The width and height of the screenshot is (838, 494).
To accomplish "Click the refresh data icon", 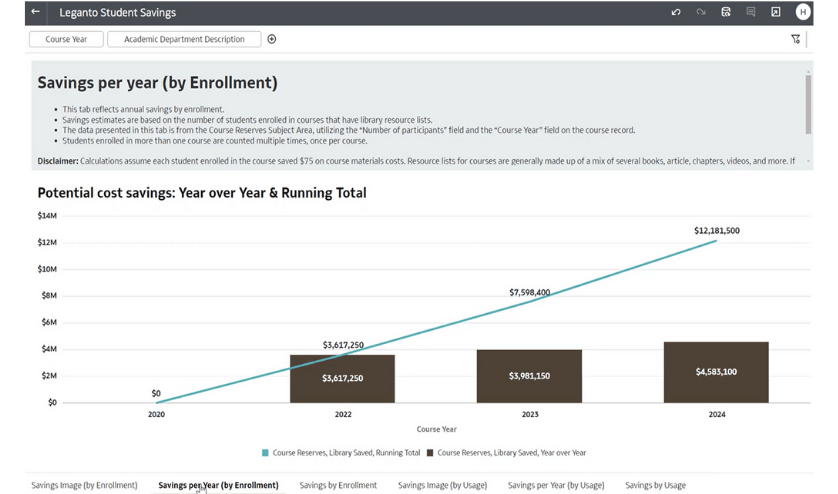I will (727, 12).
